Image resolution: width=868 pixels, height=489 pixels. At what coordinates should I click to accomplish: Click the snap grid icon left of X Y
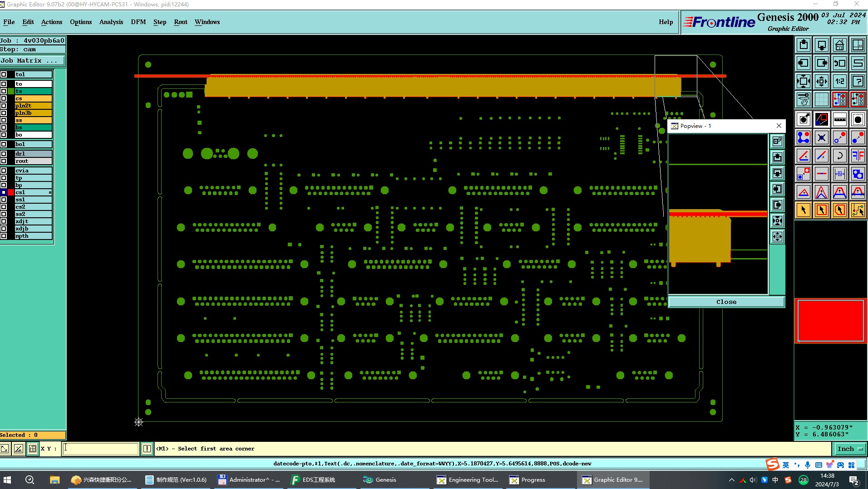[33, 449]
